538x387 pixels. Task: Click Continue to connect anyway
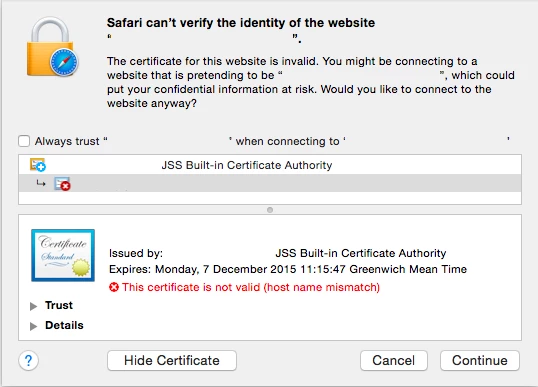click(480, 361)
